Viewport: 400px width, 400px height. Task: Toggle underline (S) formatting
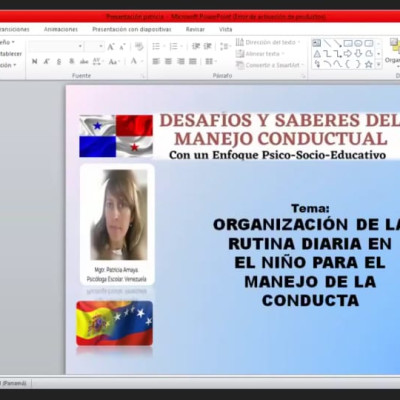pyautogui.click(x=59, y=61)
